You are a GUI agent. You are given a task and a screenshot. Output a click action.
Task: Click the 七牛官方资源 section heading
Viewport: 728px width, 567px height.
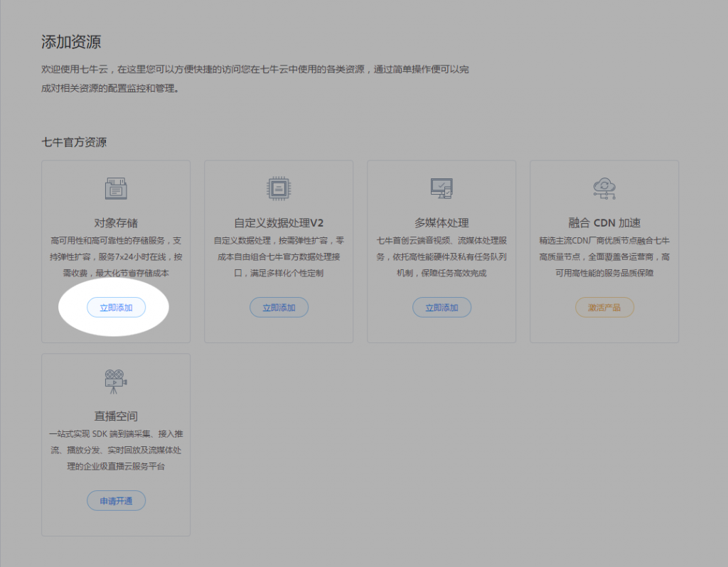tap(74, 142)
